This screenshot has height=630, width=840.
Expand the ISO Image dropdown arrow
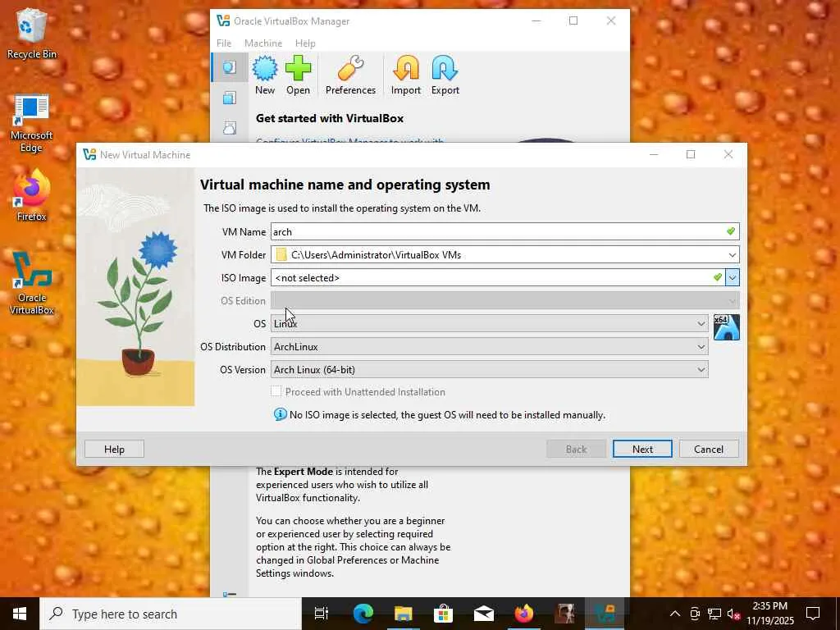(x=733, y=277)
